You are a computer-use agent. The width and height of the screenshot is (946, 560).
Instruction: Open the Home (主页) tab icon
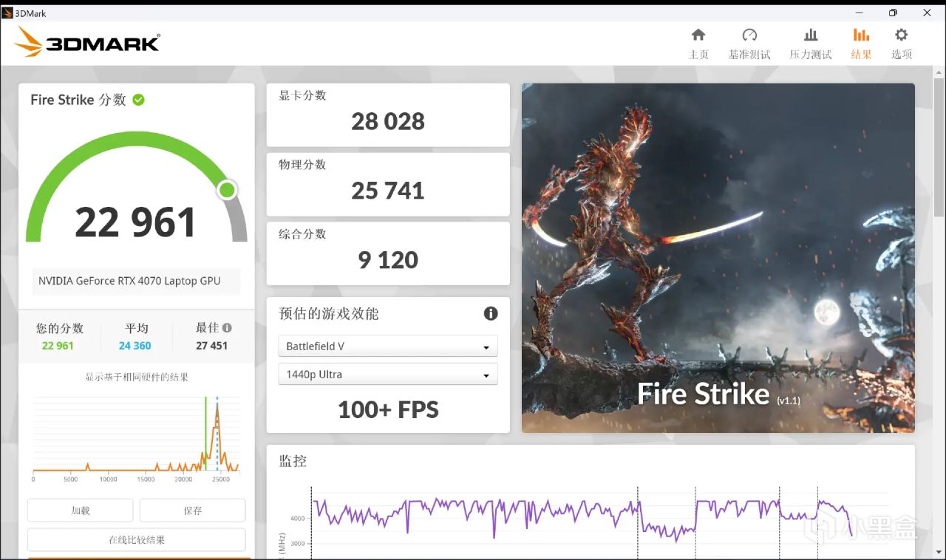[x=698, y=35]
